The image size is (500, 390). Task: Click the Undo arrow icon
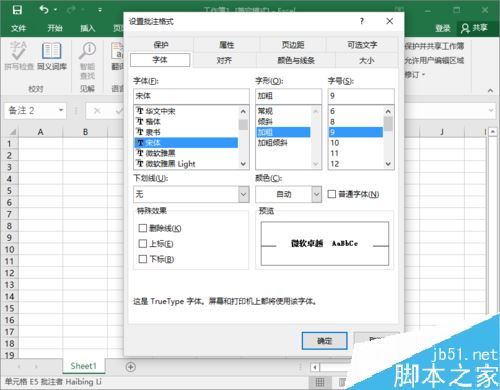click(x=44, y=9)
